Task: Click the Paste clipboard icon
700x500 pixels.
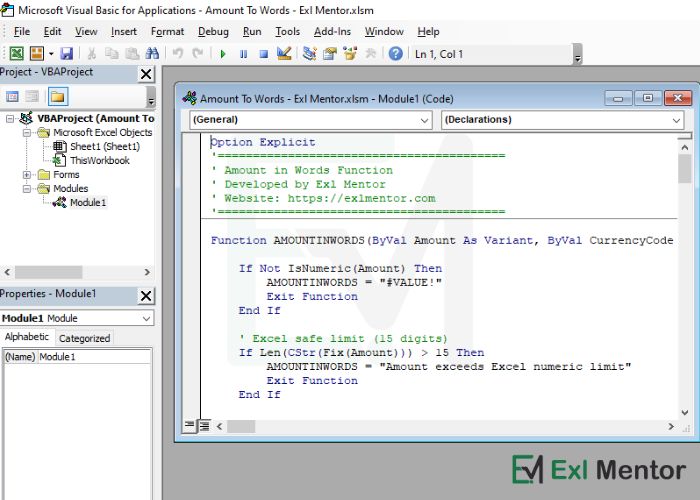Action: click(x=132, y=54)
